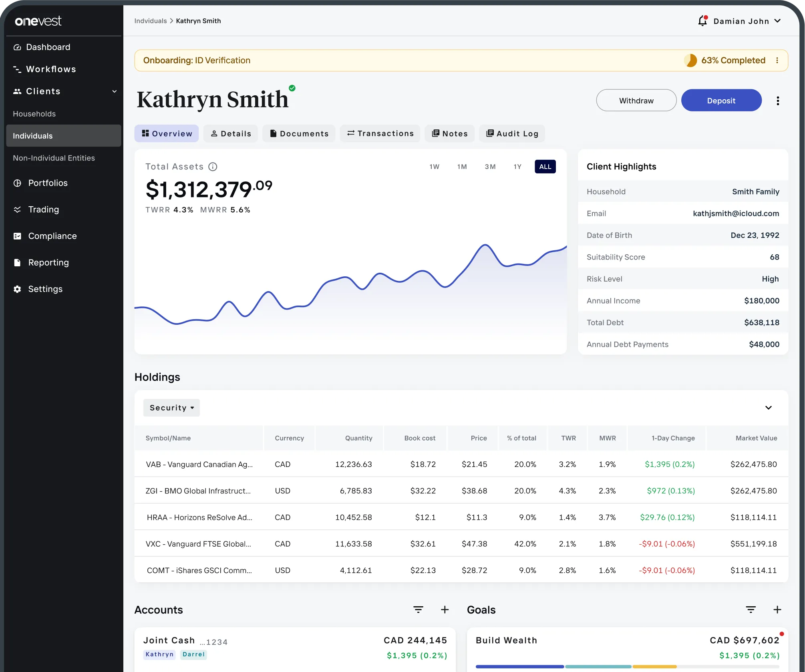Collapse the Clients menu in sidebar
Screen dimensions: 805x672
click(115, 91)
